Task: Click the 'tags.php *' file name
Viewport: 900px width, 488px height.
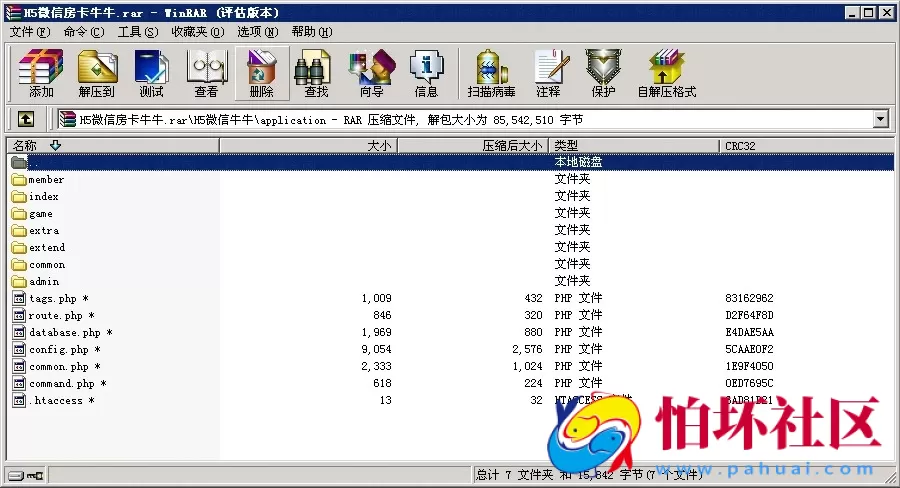Action: [59, 299]
